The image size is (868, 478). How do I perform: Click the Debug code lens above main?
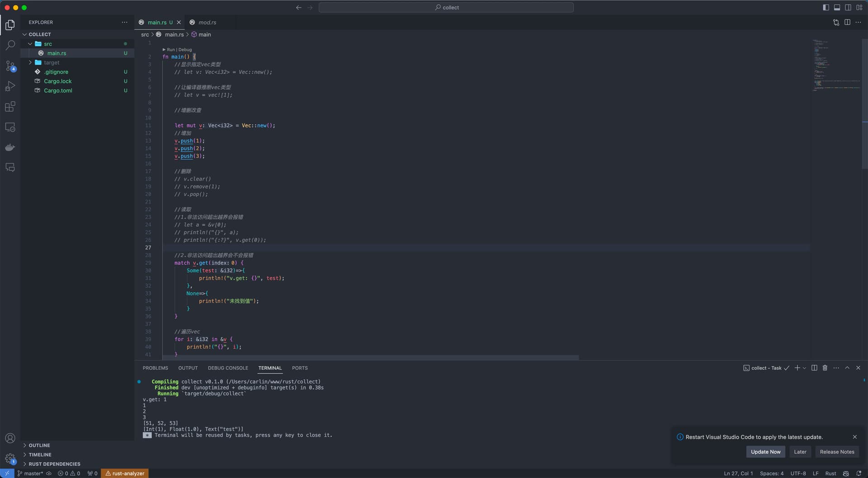185,50
